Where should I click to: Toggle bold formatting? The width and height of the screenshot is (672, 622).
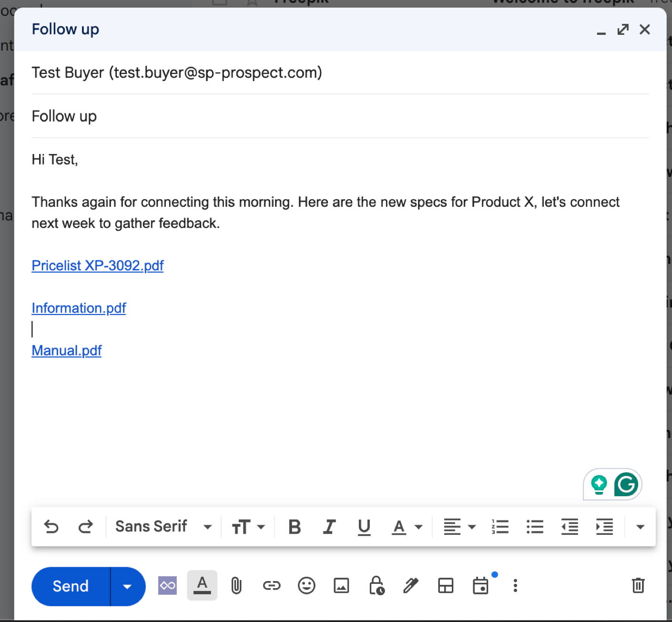click(295, 527)
